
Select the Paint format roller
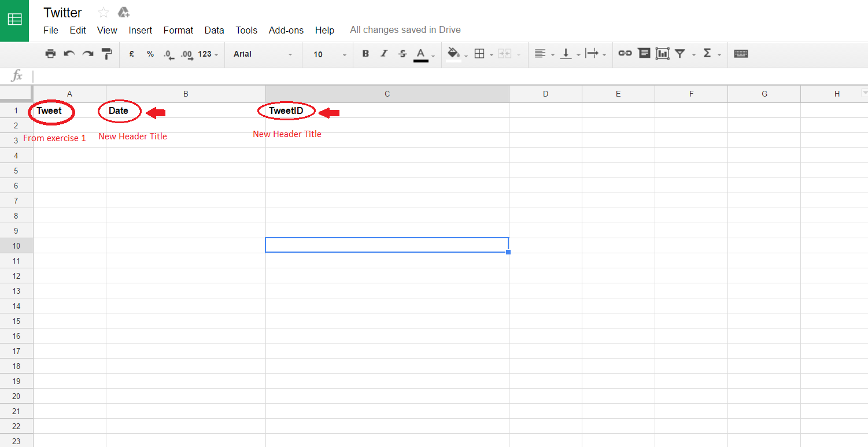pyautogui.click(x=106, y=54)
